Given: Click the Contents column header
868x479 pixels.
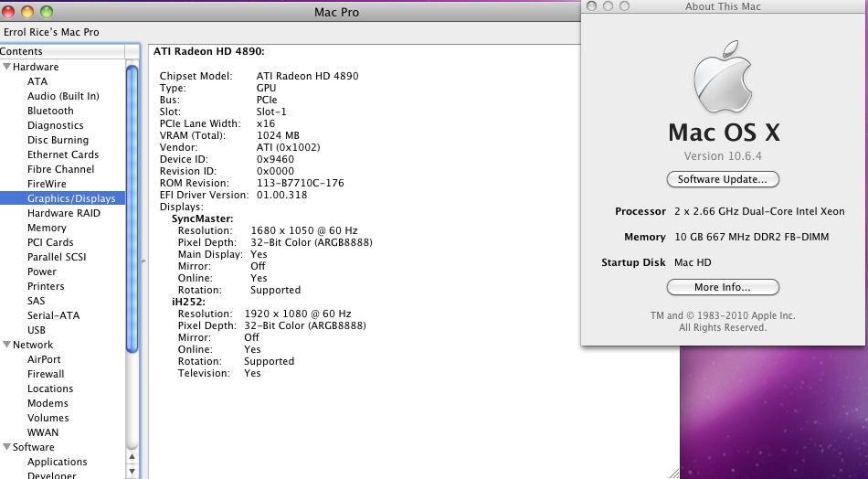Looking at the screenshot, I should (x=62, y=51).
